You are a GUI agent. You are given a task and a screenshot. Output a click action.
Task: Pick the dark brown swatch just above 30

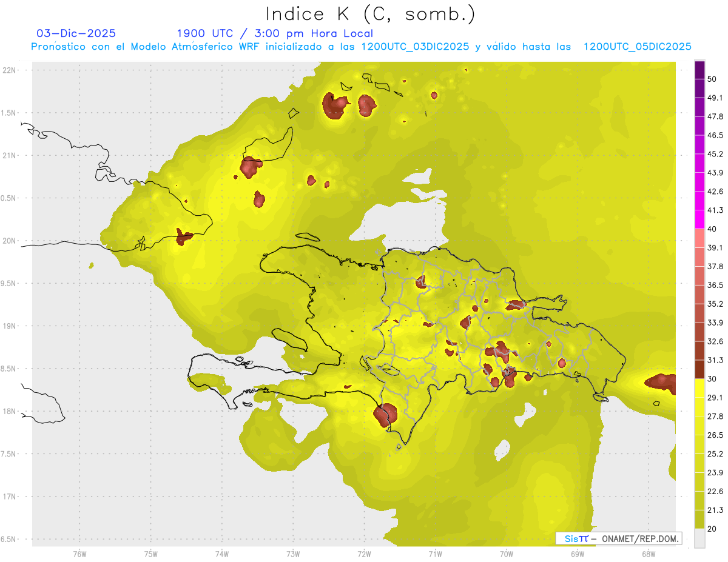coord(699,369)
